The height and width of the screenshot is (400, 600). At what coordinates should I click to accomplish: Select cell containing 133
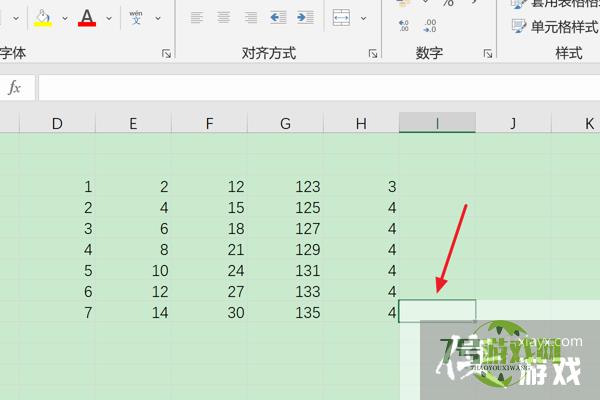tap(285, 292)
